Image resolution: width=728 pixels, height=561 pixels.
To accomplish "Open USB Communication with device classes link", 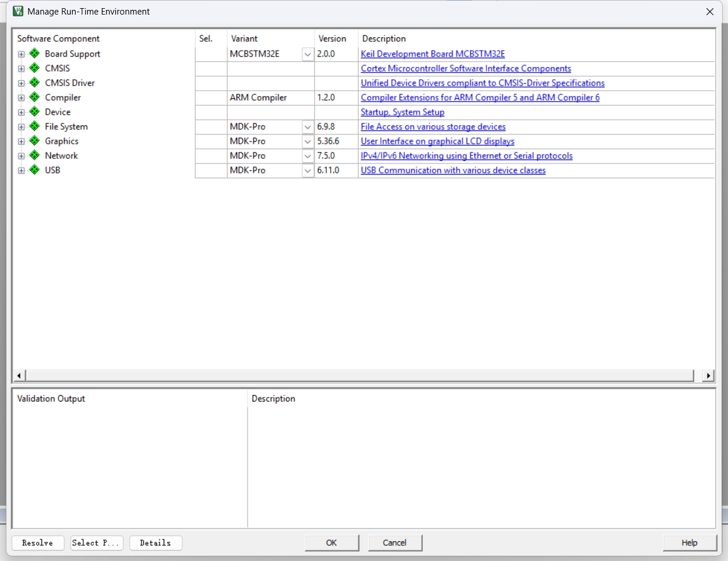I will click(x=453, y=170).
